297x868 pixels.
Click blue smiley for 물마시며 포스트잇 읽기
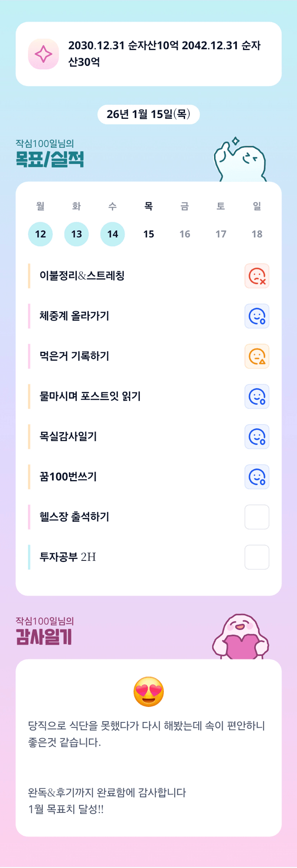tap(257, 397)
